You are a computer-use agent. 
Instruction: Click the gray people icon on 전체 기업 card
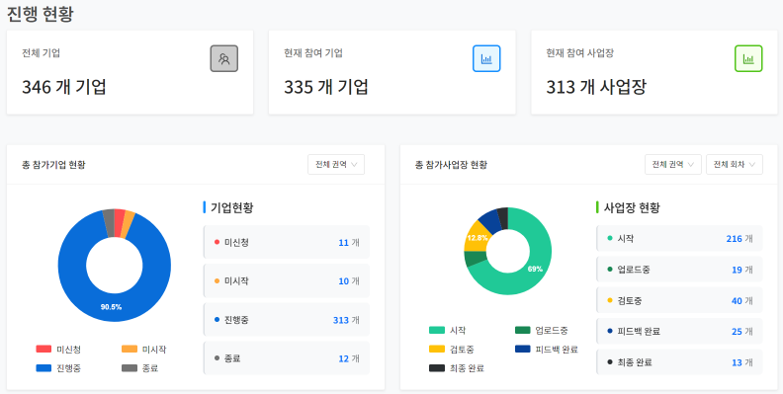tap(224, 58)
